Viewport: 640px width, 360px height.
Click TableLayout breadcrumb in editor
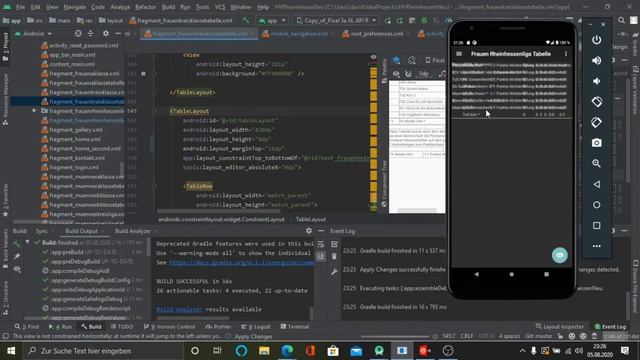coord(311,219)
